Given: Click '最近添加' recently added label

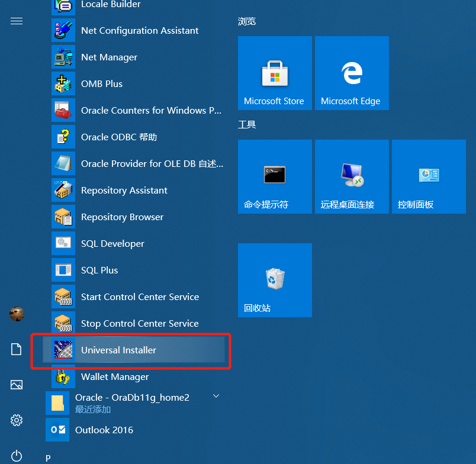Looking at the screenshot, I should [x=93, y=410].
